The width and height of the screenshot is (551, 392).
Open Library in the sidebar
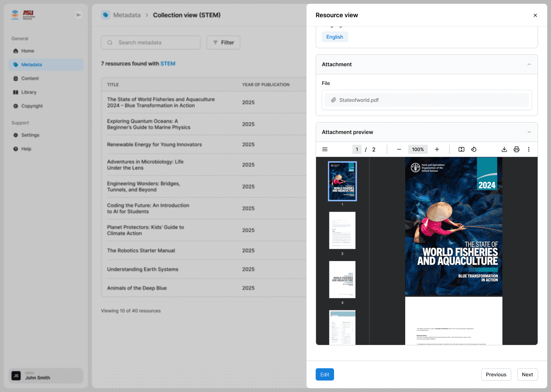[46, 92]
